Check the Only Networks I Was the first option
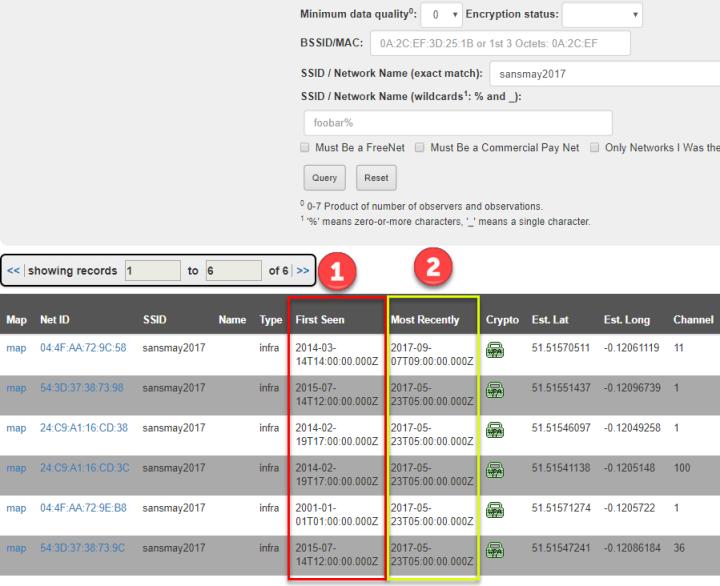 pos(594,147)
